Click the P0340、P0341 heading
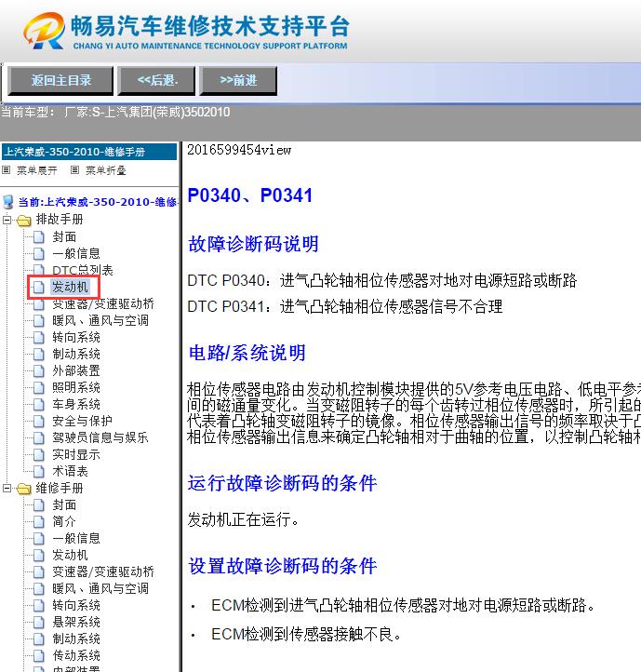Screen dimensions: 641x672 point(250,195)
